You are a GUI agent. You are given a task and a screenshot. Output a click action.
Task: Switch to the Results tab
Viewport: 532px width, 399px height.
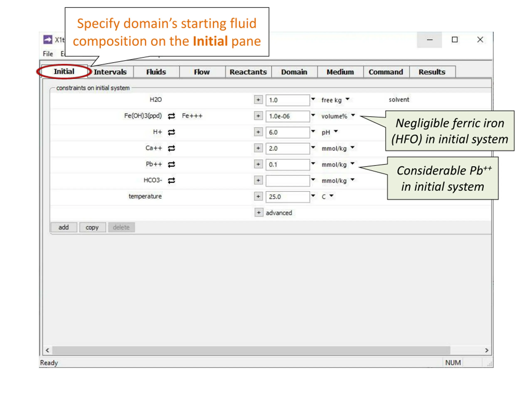coord(432,72)
